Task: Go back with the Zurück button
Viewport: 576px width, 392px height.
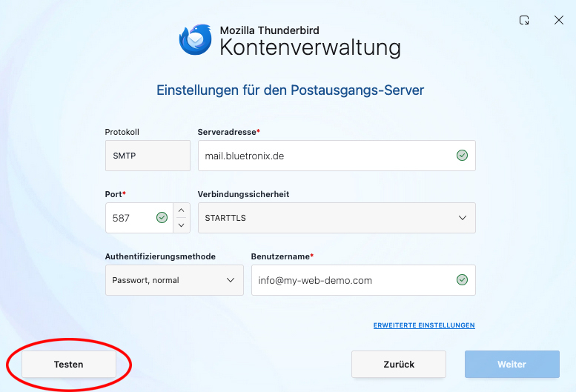Action: pos(399,364)
